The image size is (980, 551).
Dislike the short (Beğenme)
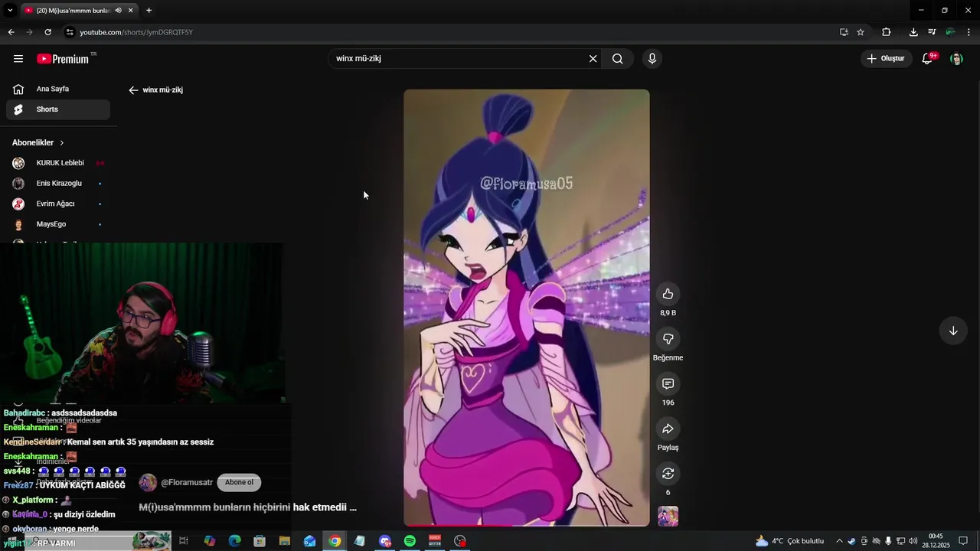click(x=668, y=339)
